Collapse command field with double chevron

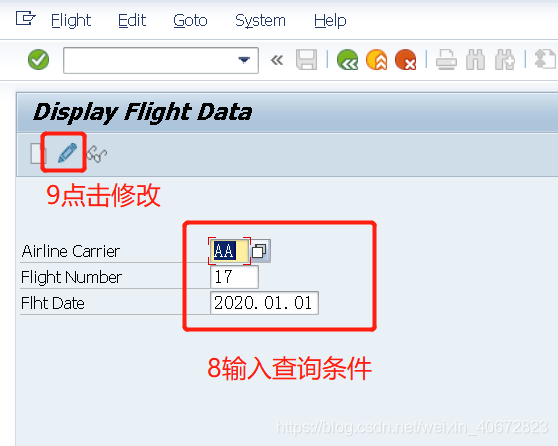[x=277, y=60]
